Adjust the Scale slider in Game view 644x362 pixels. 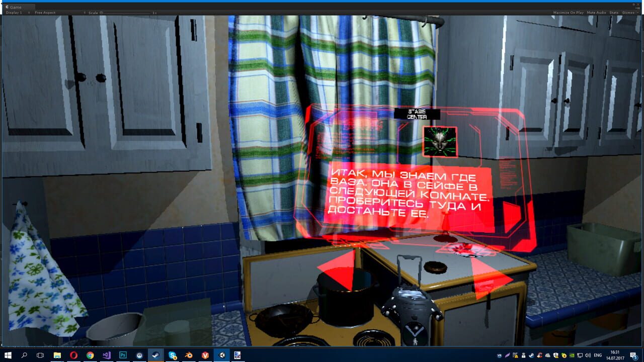click(x=101, y=13)
